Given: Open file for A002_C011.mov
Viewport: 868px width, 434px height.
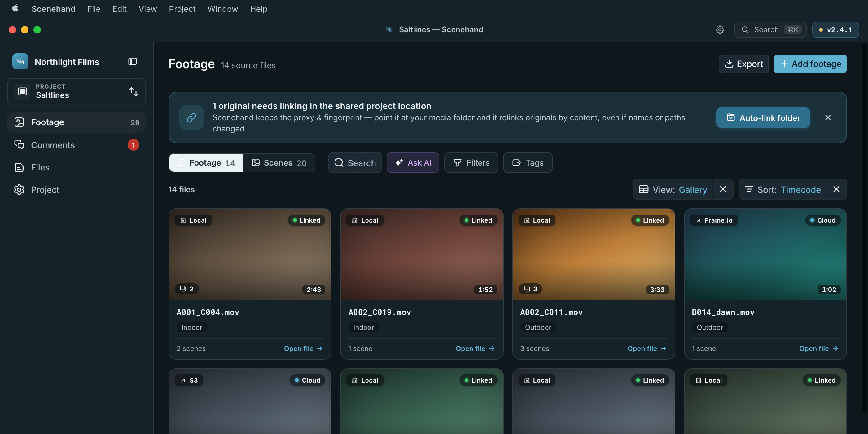Looking at the screenshot, I should tap(647, 348).
